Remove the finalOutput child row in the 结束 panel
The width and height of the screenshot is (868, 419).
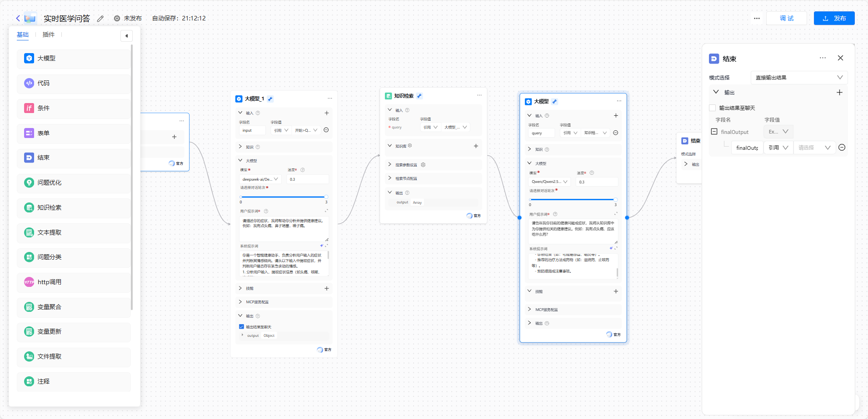842,148
